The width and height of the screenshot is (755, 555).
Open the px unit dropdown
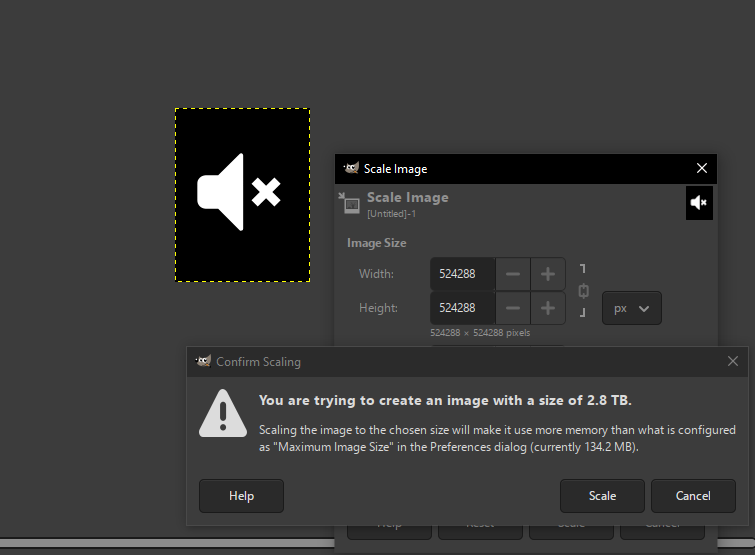pyautogui.click(x=632, y=308)
